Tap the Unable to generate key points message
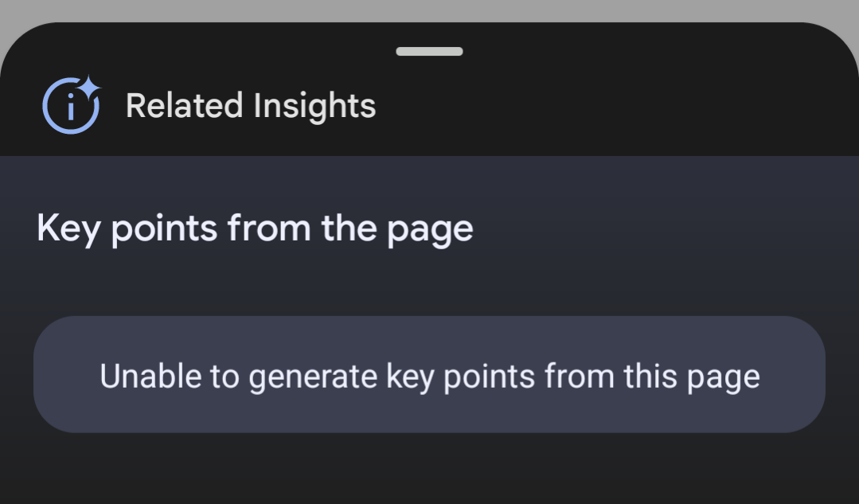859x504 pixels. point(430,375)
